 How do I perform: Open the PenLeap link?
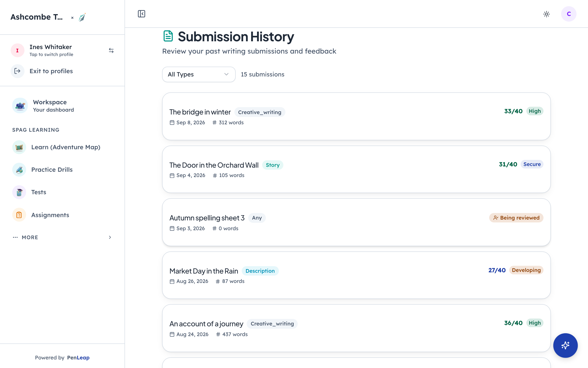click(x=78, y=358)
